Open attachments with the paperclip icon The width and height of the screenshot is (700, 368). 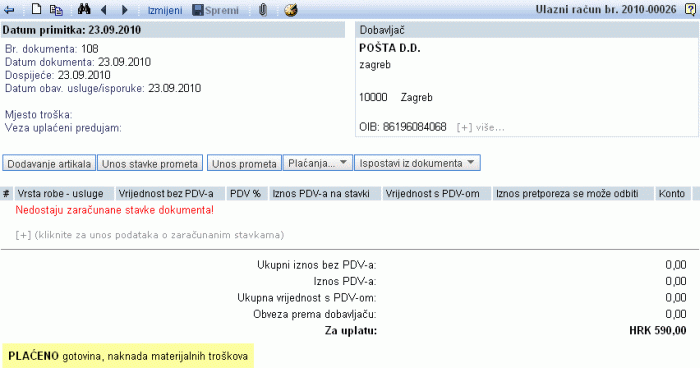(x=263, y=10)
